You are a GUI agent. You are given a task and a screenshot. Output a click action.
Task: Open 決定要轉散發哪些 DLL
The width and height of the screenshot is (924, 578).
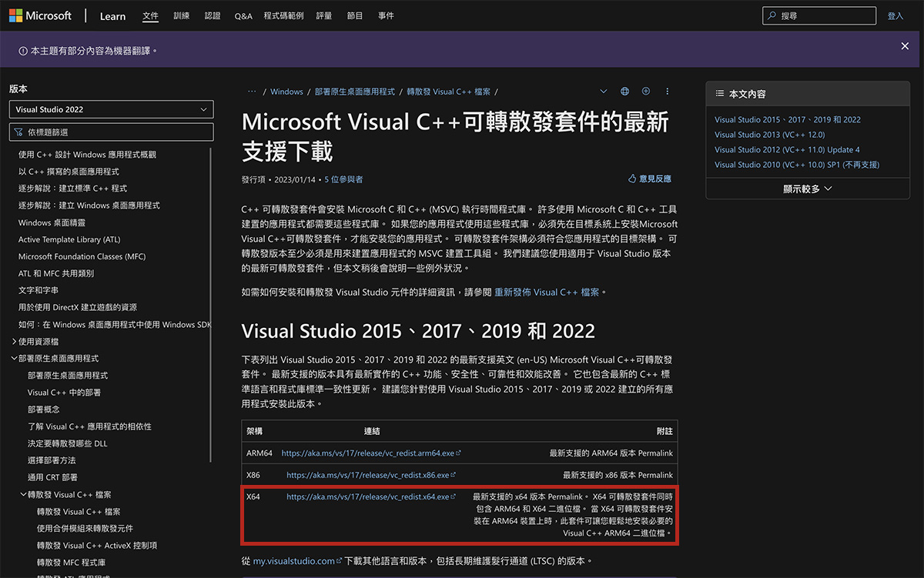tap(68, 443)
